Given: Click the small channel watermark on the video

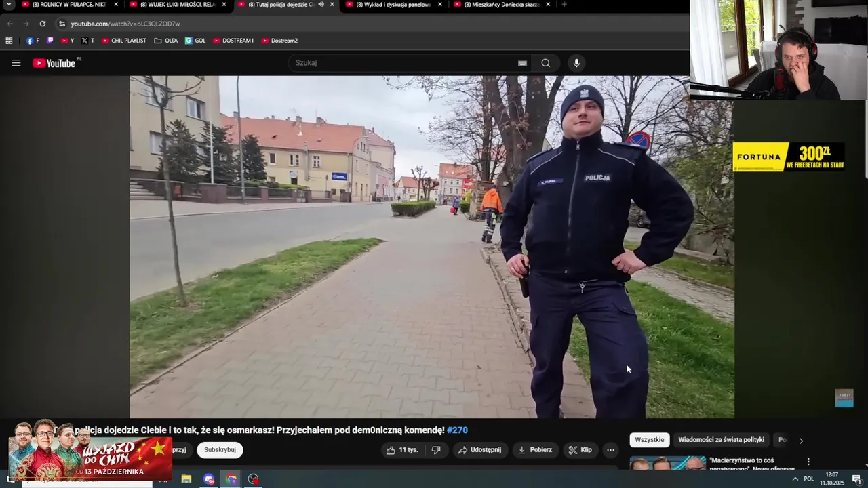Looking at the screenshot, I should 844,398.
